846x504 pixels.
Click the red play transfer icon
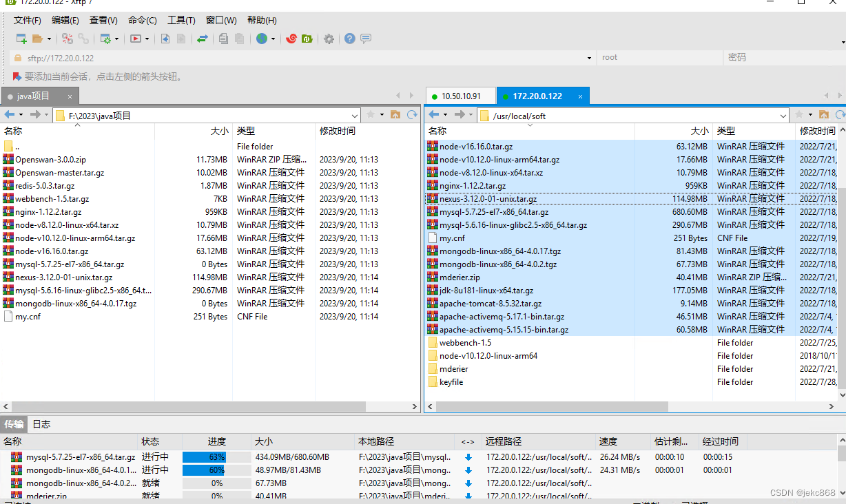136,39
